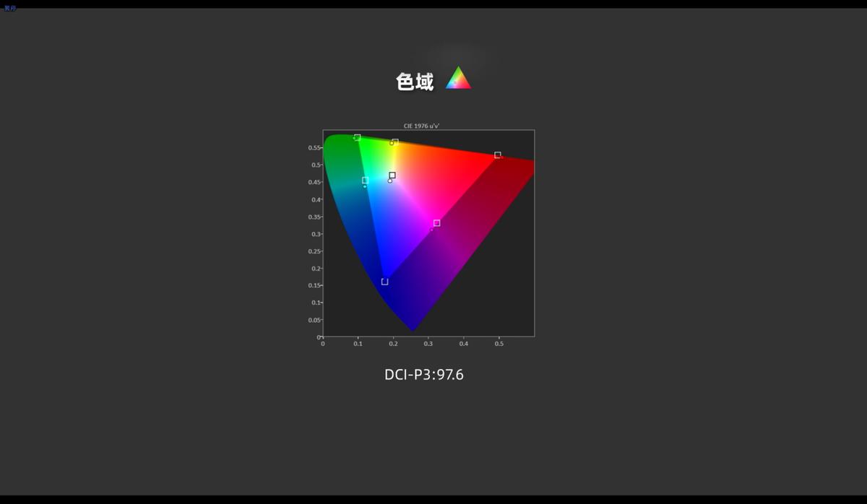Click the cyan measurement marker on the left
The height and width of the screenshot is (504, 867).
pos(366,181)
